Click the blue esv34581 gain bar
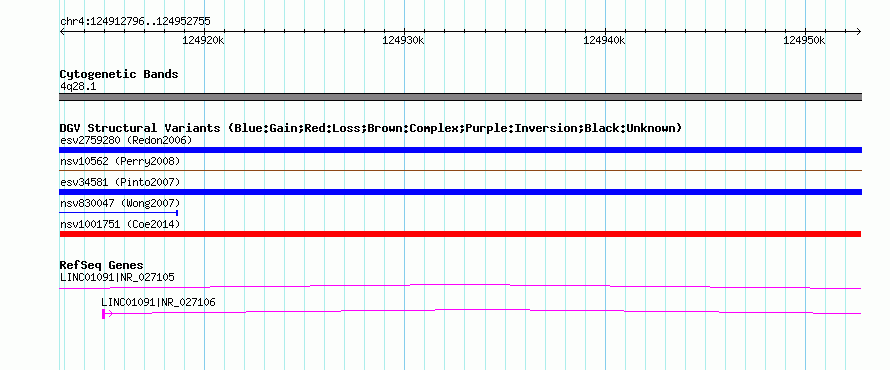 pyautogui.click(x=460, y=192)
